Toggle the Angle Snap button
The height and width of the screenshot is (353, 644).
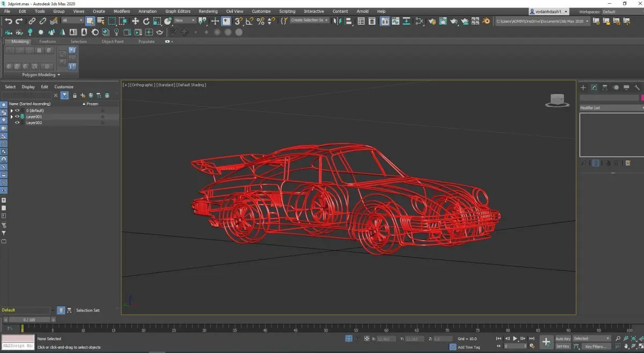(249, 21)
